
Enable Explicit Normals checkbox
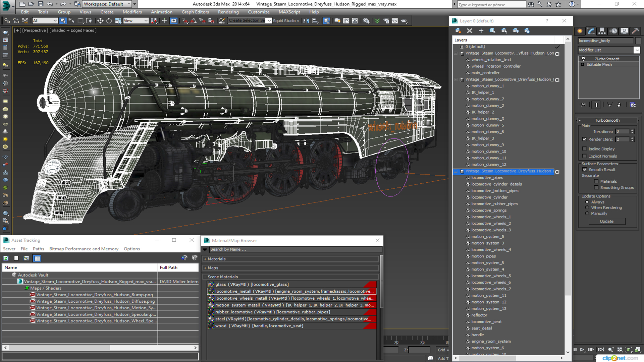click(x=584, y=156)
